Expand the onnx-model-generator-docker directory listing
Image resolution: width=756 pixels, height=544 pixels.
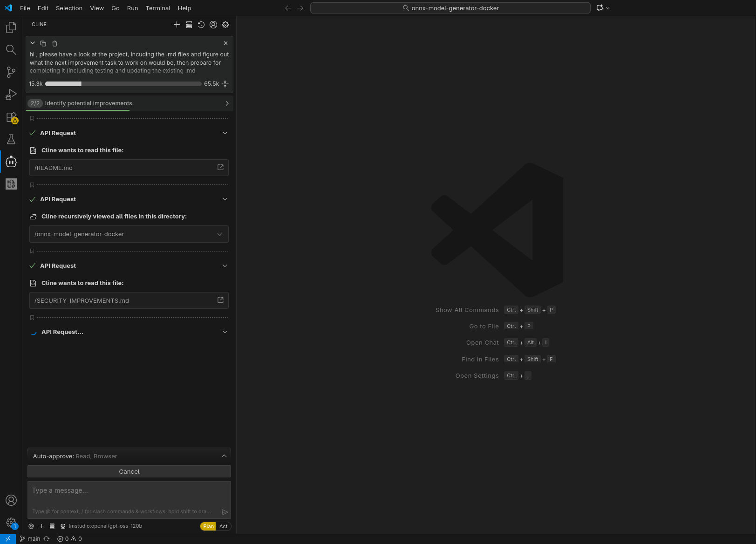[220, 234]
